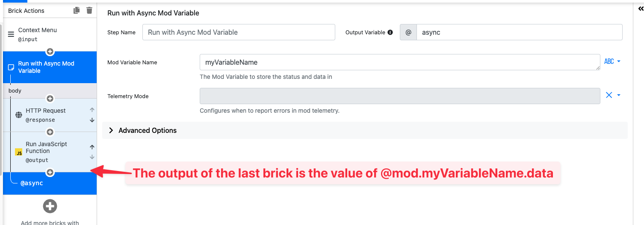Select the HTTP Request brick
The height and width of the screenshot is (225, 644).
(47, 115)
